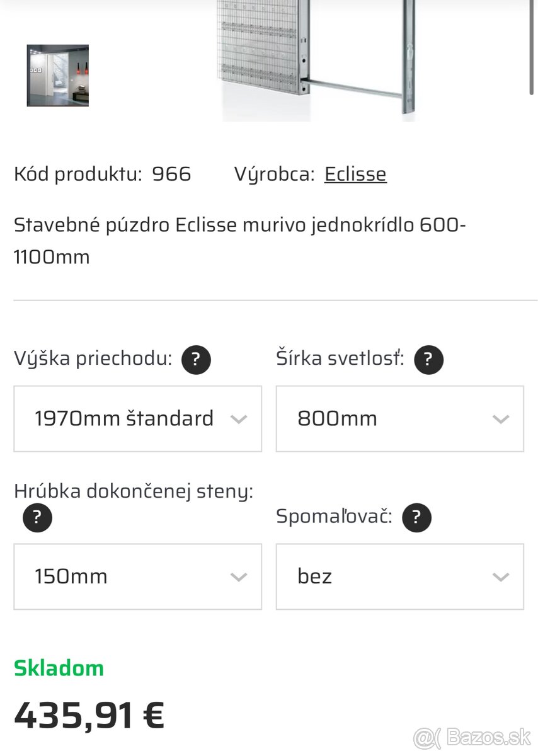Click the chevron on the height selector
The height and width of the screenshot is (756, 538).
pyautogui.click(x=238, y=418)
